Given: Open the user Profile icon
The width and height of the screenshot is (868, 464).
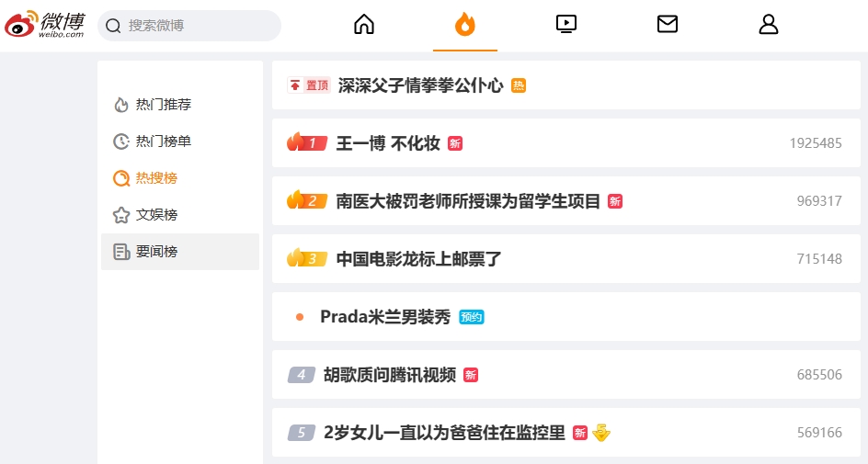Looking at the screenshot, I should pos(769,24).
